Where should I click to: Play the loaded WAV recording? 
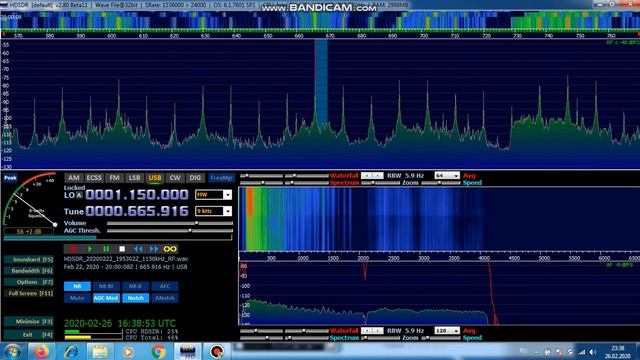[90, 249]
